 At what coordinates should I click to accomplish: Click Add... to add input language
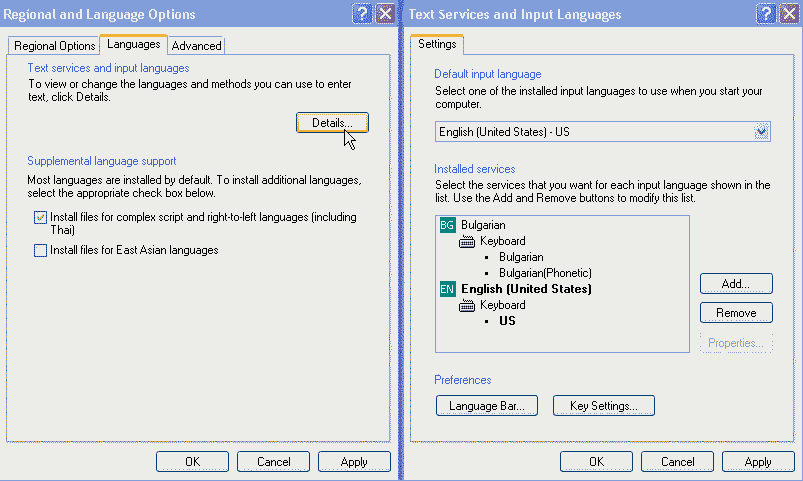pyautogui.click(x=736, y=284)
